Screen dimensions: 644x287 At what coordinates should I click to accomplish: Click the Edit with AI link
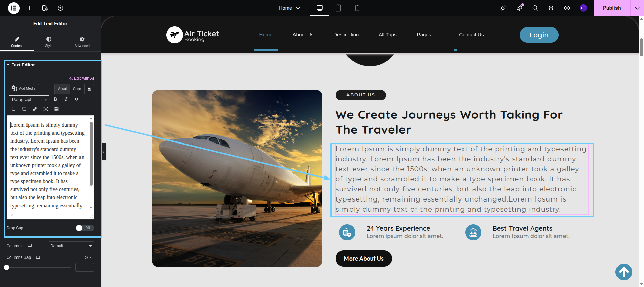pos(82,78)
